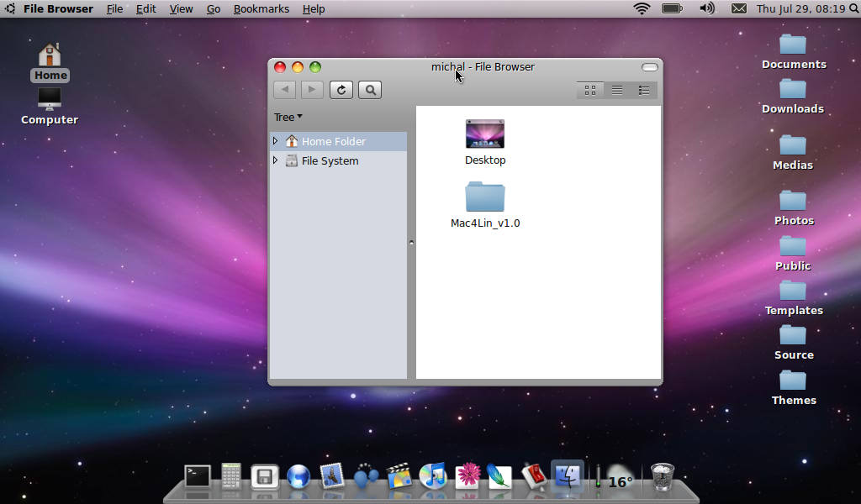Open the pink flower photo dock icon

[467, 475]
